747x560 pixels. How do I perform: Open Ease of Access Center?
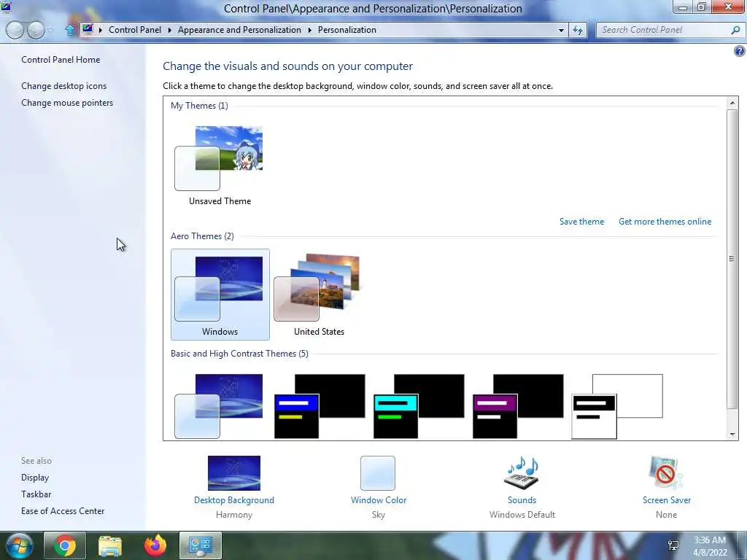pos(63,511)
